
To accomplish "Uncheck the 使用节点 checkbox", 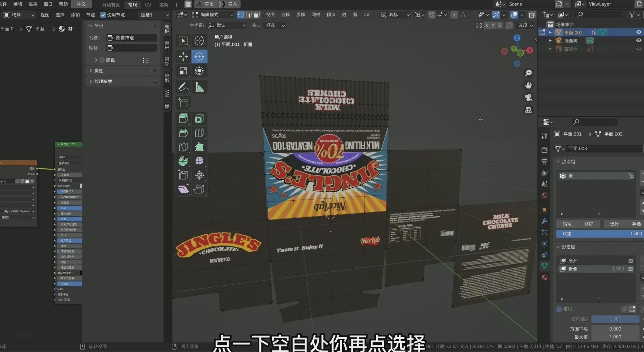I will pyautogui.click(x=103, y=15).
